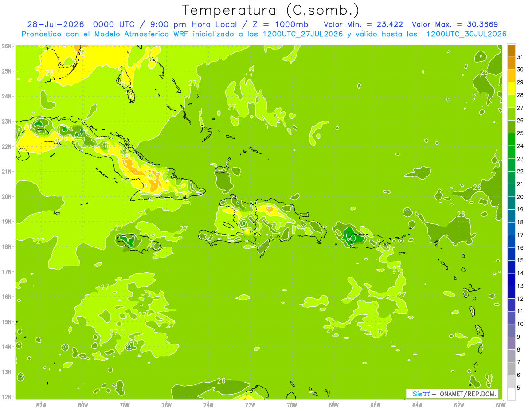The width and height of the screenshot is (532, 411).
Task: Click the color bar label "11"
Action: pyautogui.click(x=520, y=311)
